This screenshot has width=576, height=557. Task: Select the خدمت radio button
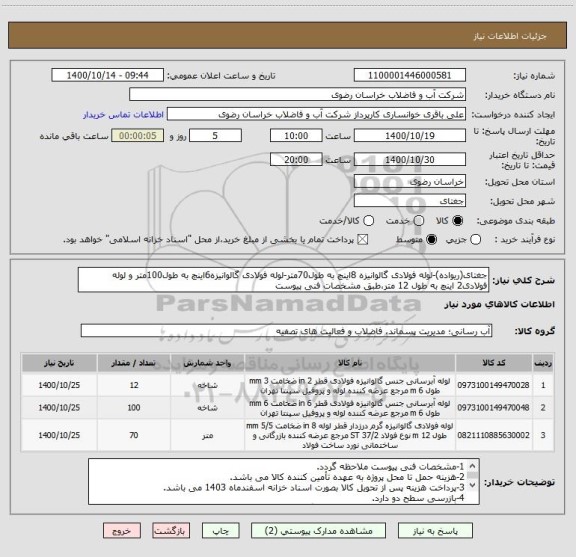pyautogui.click(x=419, y=220)
